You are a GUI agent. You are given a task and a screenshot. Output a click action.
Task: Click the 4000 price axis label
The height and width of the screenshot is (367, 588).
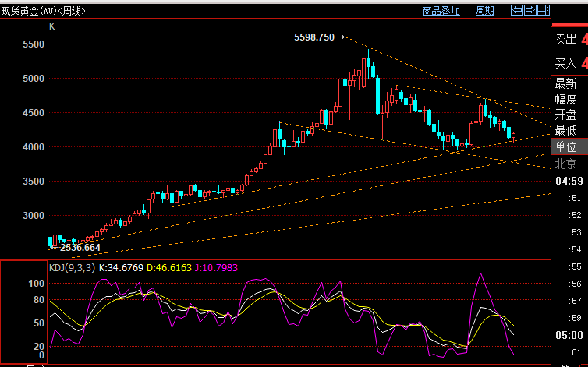34,147
